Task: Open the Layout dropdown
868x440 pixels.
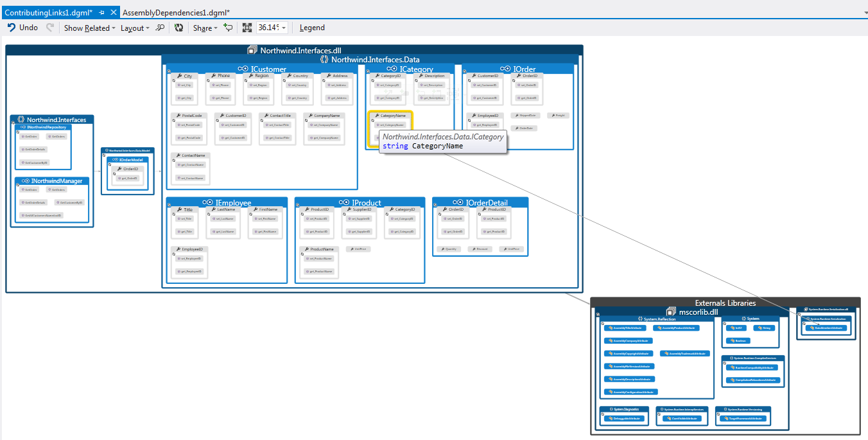Action: pyautogui.click(x=133, y=28)
